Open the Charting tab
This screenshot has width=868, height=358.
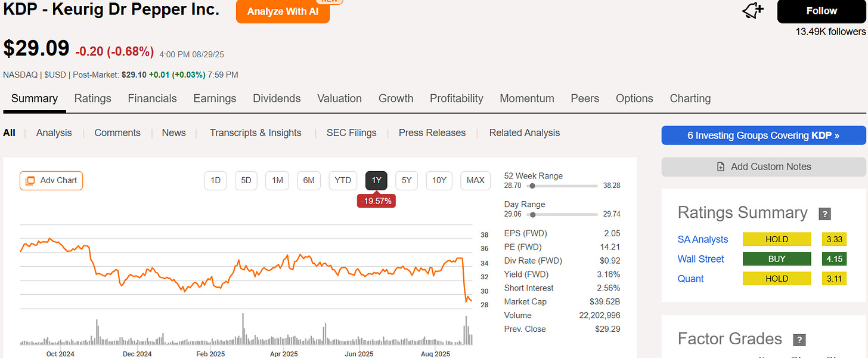tap(690, 98)
